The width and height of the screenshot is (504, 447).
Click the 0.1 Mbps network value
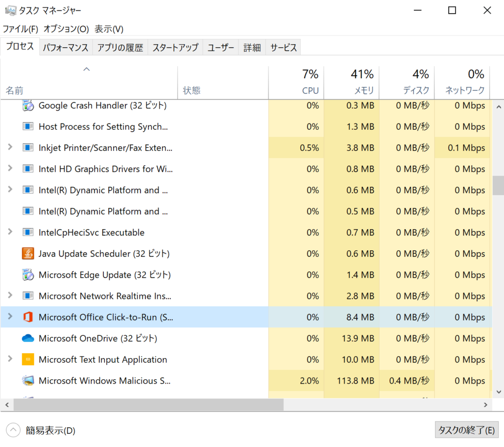[467, 148]
